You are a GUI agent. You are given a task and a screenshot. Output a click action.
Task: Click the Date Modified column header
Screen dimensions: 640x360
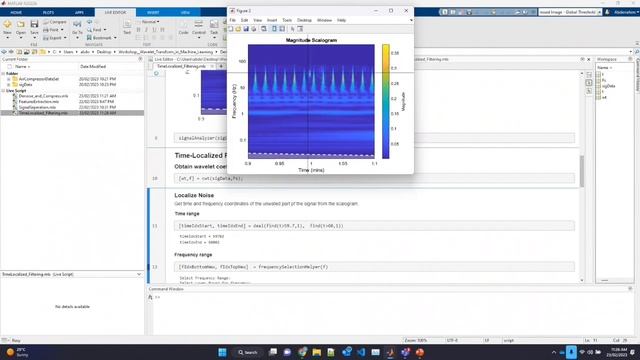click(93, 67)
